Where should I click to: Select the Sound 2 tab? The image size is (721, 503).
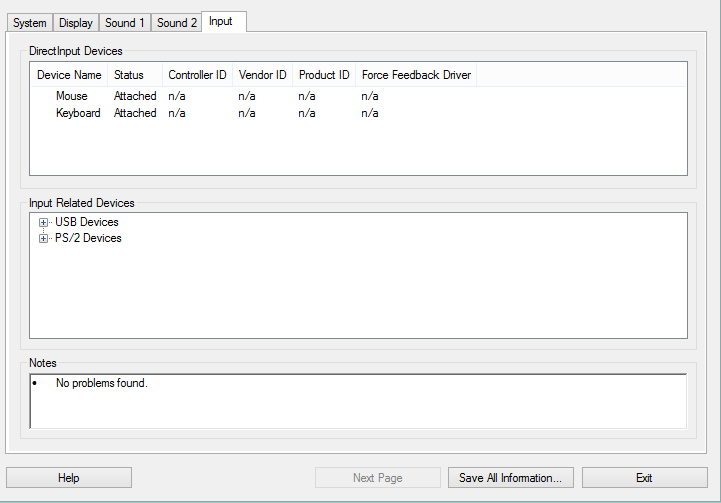coord(177,23)
